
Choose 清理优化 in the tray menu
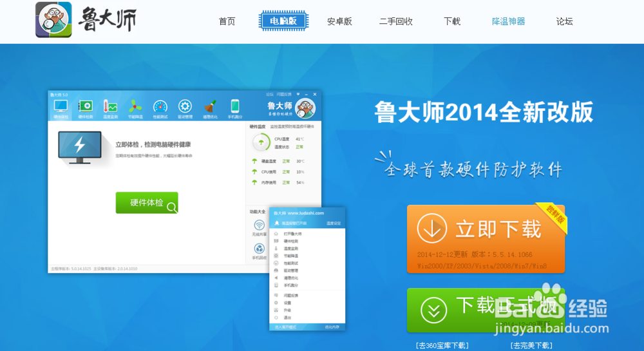coord(291,278)
